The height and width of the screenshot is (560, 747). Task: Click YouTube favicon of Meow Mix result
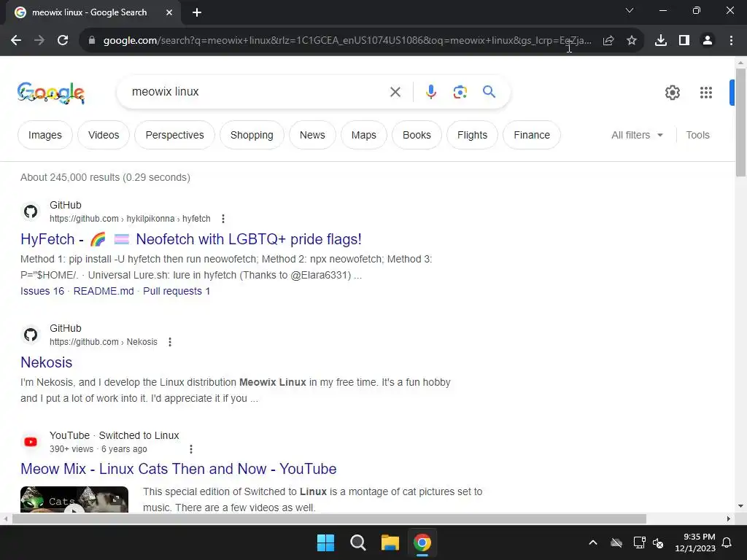click(x=31, y=442)
